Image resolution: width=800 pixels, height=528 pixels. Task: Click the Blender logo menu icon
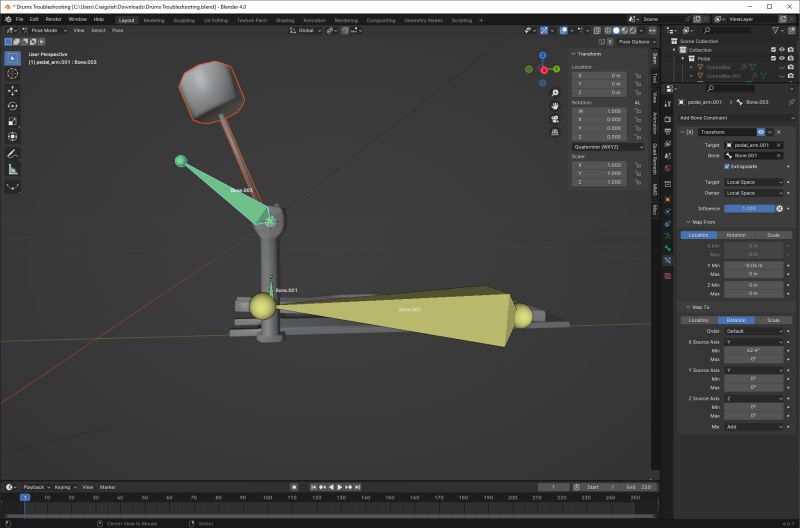pyautogui.click(x=8, y=19)
